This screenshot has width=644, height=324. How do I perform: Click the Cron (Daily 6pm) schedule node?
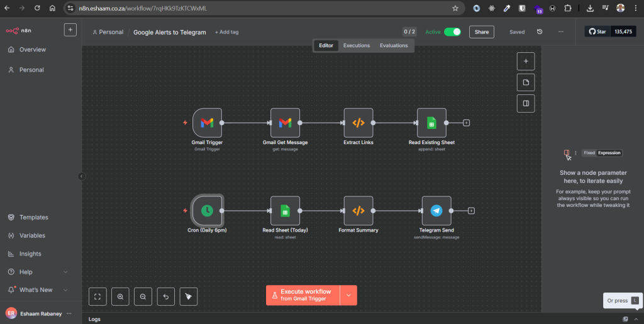click(x=207, y=211)
